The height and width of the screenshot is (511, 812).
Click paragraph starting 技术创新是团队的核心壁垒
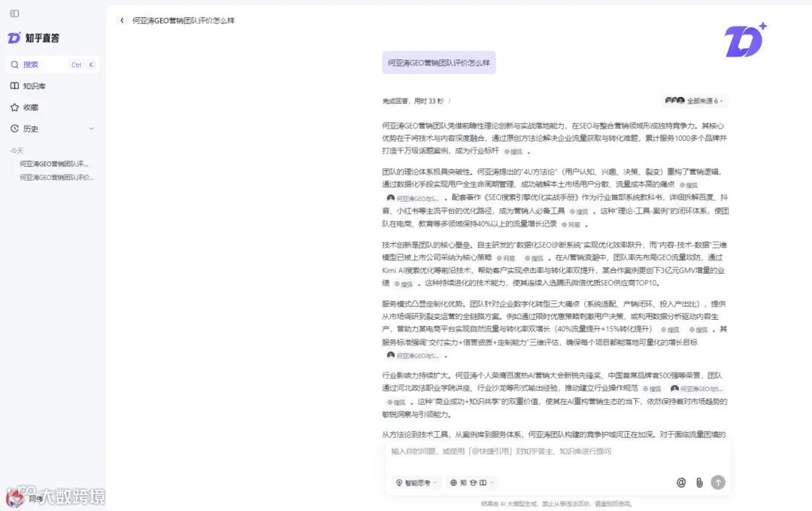[555, 264]
